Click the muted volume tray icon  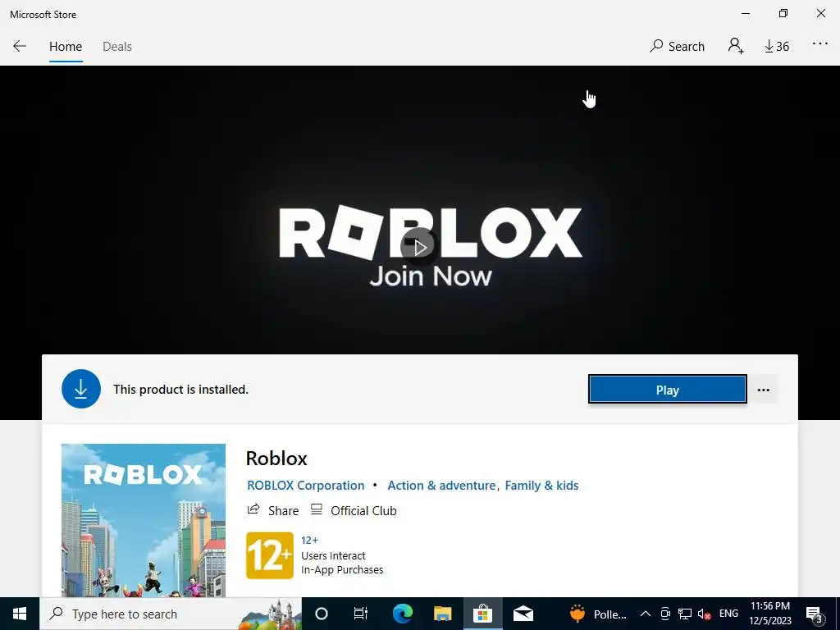coord(704,614)
